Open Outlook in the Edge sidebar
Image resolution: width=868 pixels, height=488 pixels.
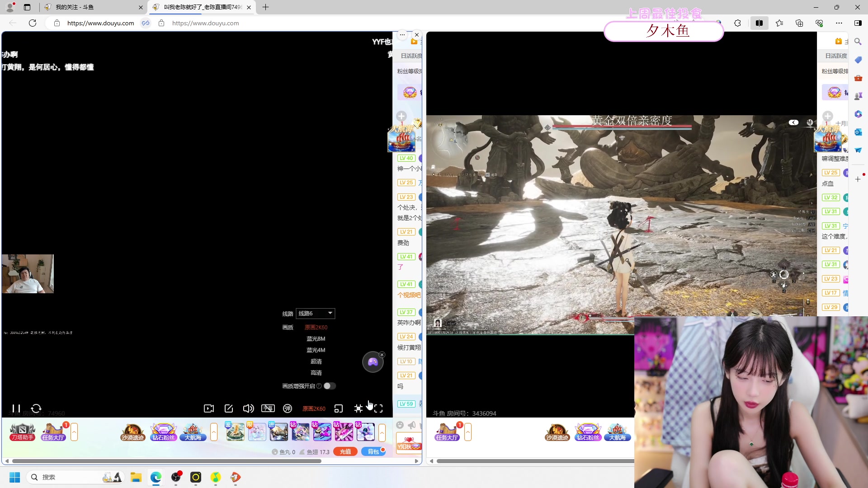[858, 132]
